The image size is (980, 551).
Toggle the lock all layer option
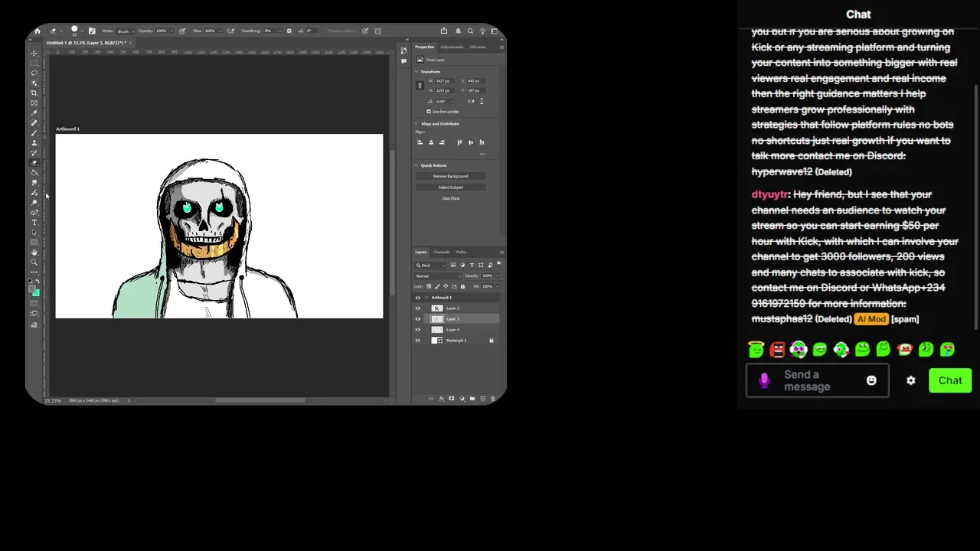pyautogui.click(x=462, y=286)
